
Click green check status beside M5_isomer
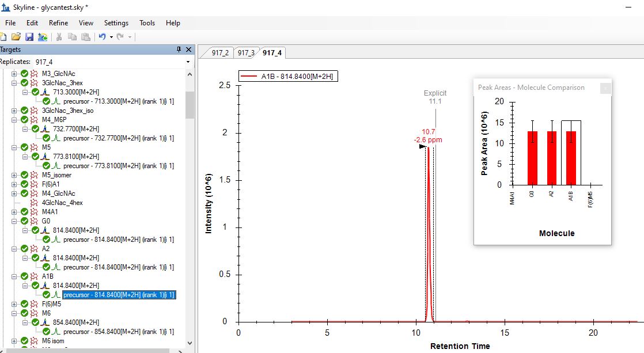(24, 175)
